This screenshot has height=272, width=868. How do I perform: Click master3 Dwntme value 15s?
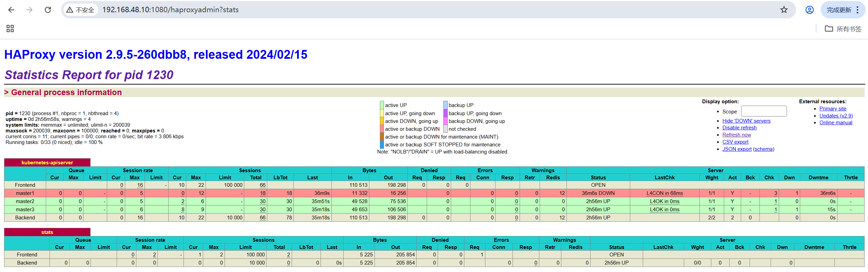(831, 210)
